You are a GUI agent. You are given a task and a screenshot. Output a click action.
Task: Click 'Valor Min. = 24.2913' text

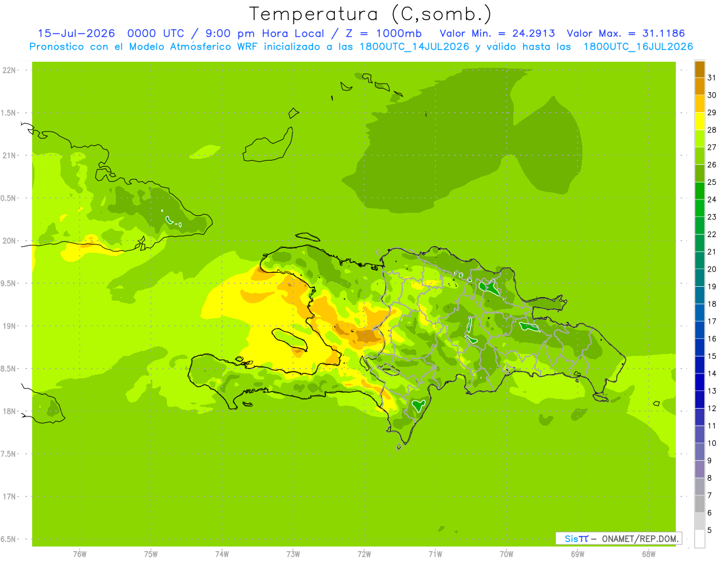click(x=497, y=33)
